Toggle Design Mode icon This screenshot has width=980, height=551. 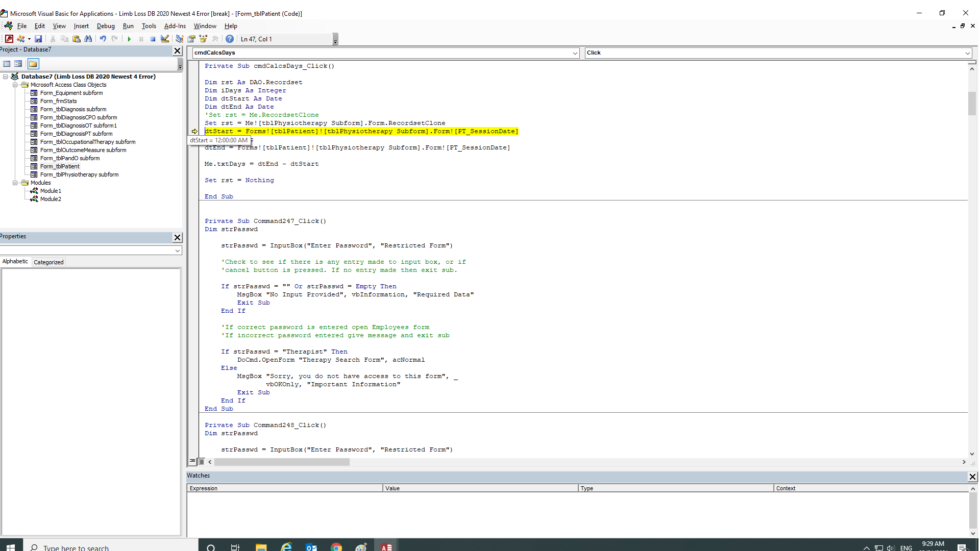coord(164,39)
